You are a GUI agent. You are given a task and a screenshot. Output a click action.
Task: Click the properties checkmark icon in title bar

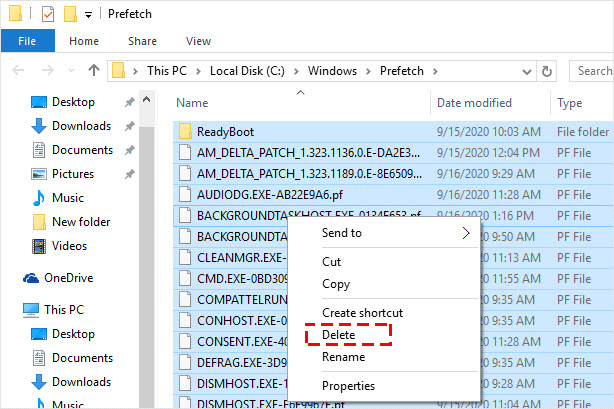pos(48,14)
